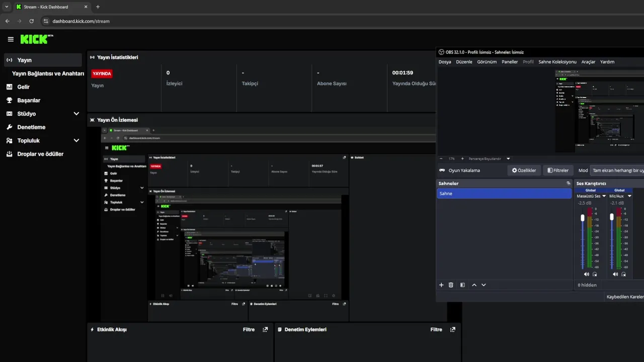Reload the dashboard page

click(31, 21)
